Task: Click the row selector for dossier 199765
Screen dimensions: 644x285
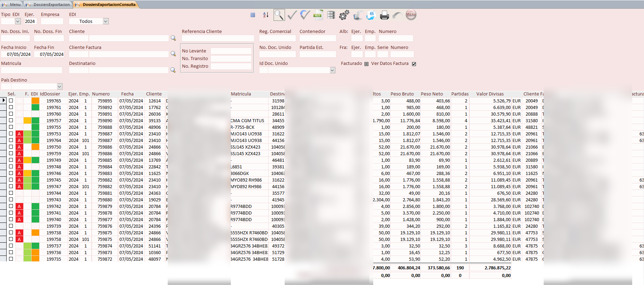Action: (x=3, y=101)
